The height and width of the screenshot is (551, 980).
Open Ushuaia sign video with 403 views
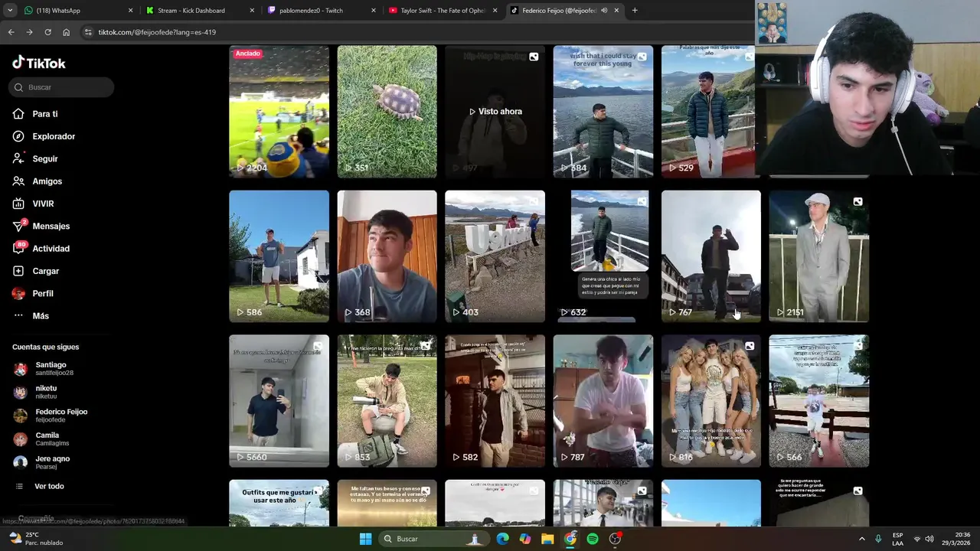(495, 256)
